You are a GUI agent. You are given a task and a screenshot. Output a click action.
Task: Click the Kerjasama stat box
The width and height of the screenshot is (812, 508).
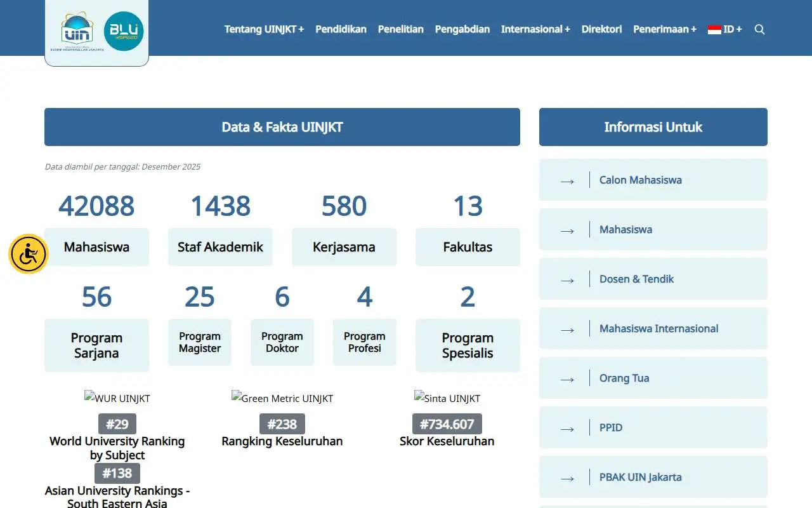pos(344,247)
